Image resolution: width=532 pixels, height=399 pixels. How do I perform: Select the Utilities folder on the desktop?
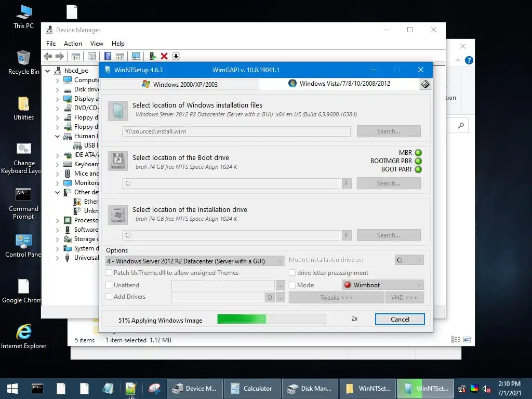[x=23, y=109]
